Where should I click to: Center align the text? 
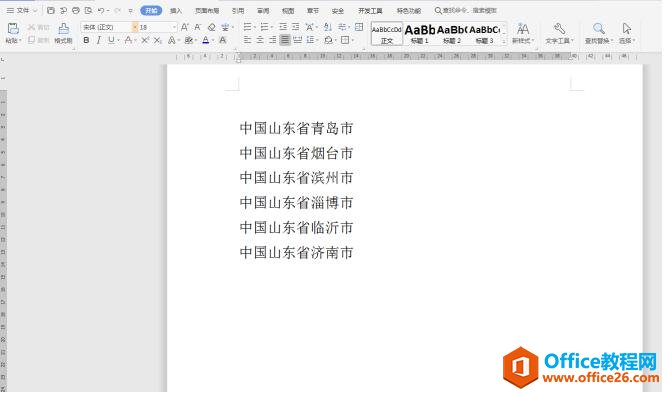[260, 40]
